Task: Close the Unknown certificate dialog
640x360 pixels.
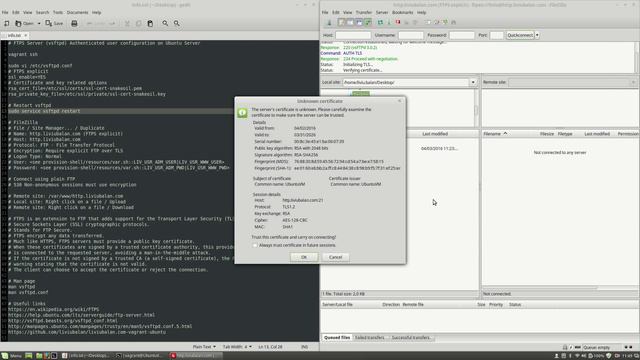Action: [x=400, y=101]
